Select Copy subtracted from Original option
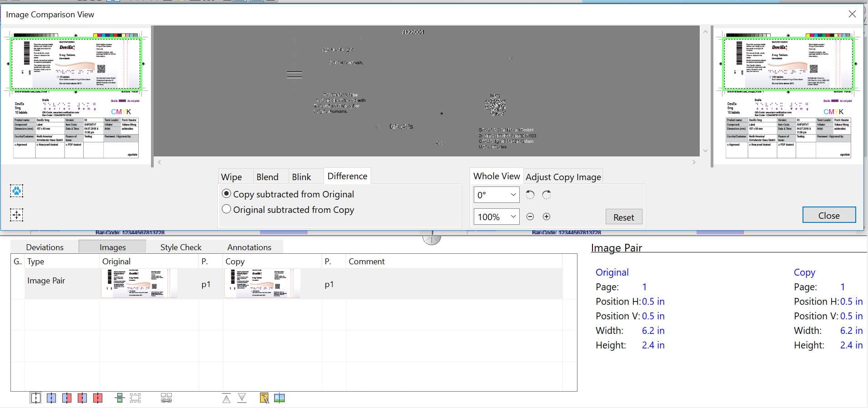 point(226,194)
